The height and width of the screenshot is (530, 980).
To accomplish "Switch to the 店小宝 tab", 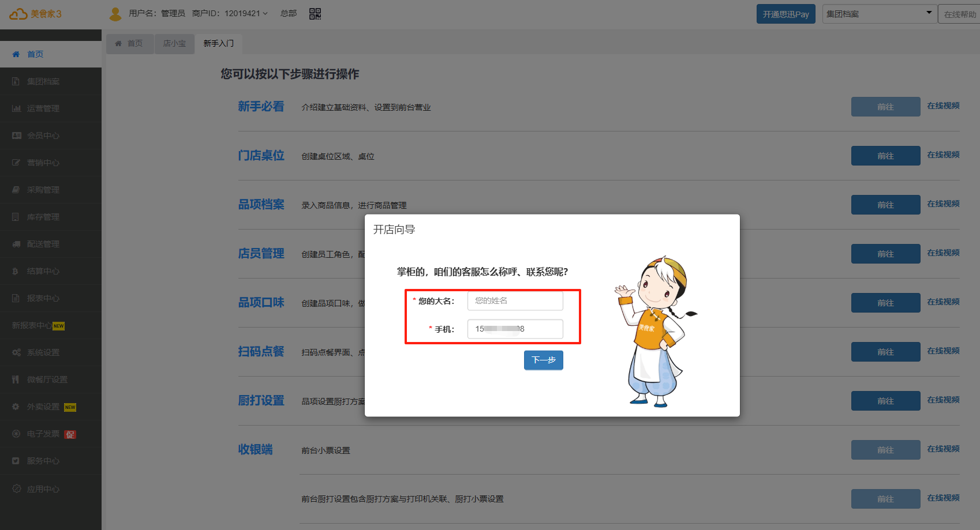I will [174, 44].
